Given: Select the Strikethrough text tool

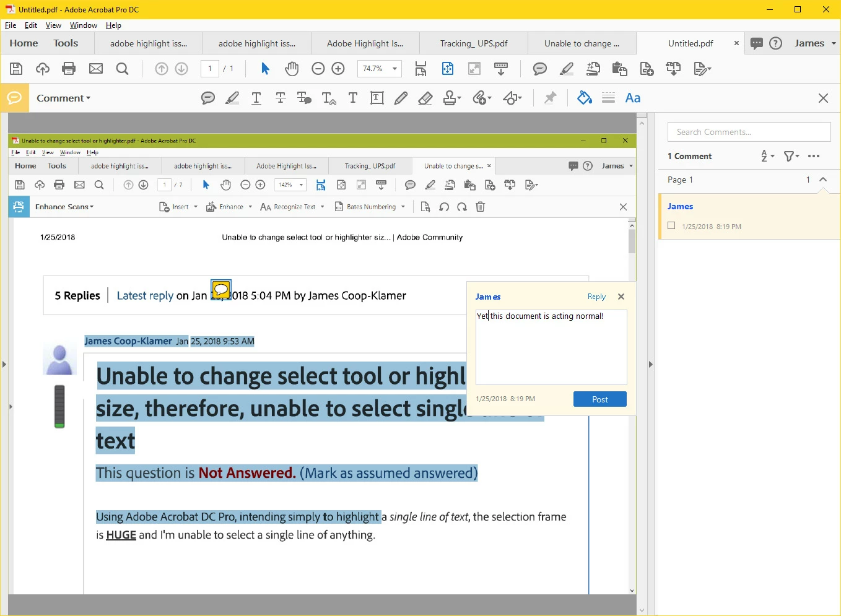Looking at the screenshot, I should point(281,98).
